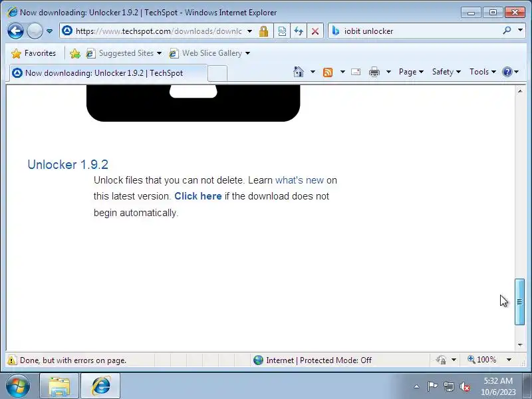
Task: Click the Internet Explorer title bar icon
Action: point(12,12)
